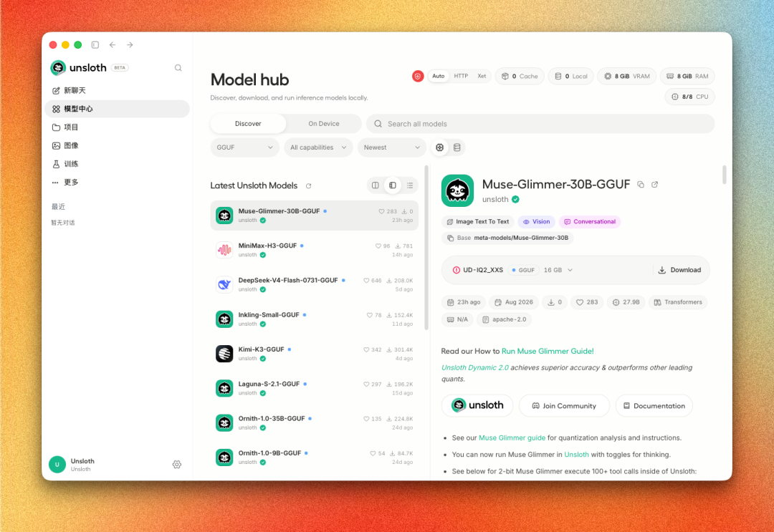The image size is (774, 532).
Task: Click the Unsloth user avatar
Action: [57, 465]
